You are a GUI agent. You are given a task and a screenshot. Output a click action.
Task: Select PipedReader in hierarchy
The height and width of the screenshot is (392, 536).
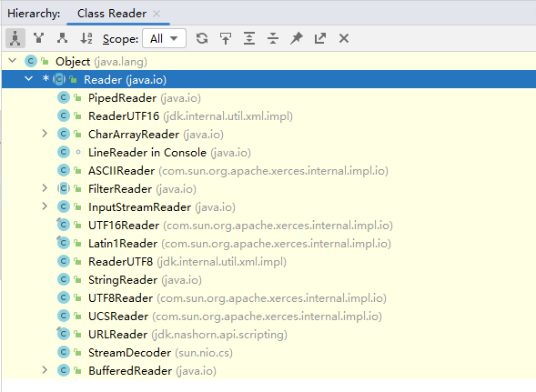click(x=268, y=98)
